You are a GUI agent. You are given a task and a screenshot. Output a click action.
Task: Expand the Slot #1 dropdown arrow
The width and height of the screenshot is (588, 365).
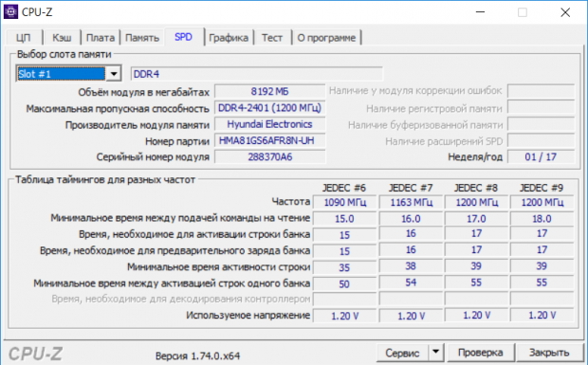pos(114,74)
